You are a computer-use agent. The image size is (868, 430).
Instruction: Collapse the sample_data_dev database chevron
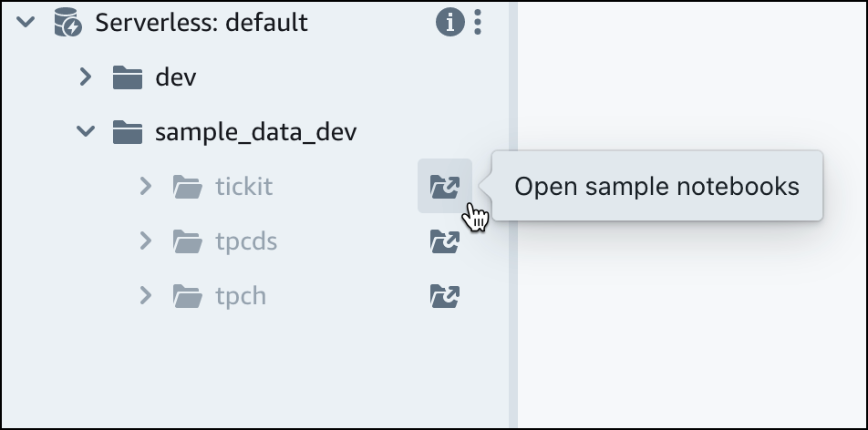[86, 132]
